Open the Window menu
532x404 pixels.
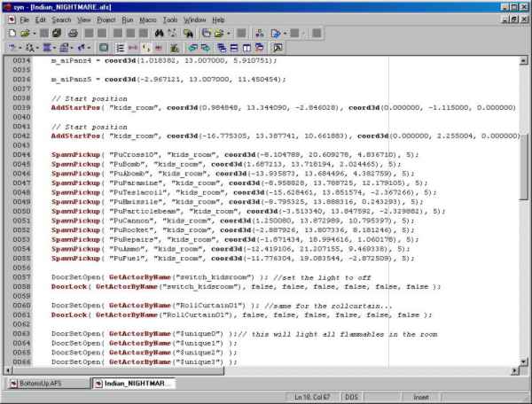tap(195, 19)
